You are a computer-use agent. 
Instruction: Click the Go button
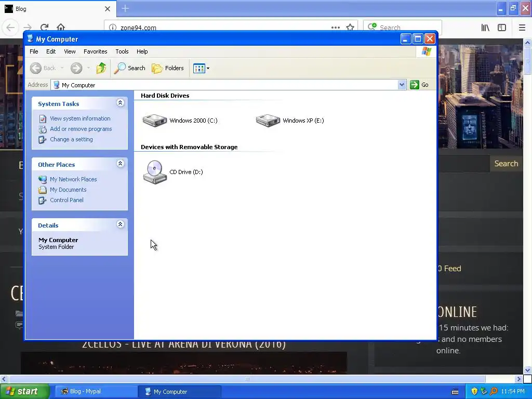419,85
